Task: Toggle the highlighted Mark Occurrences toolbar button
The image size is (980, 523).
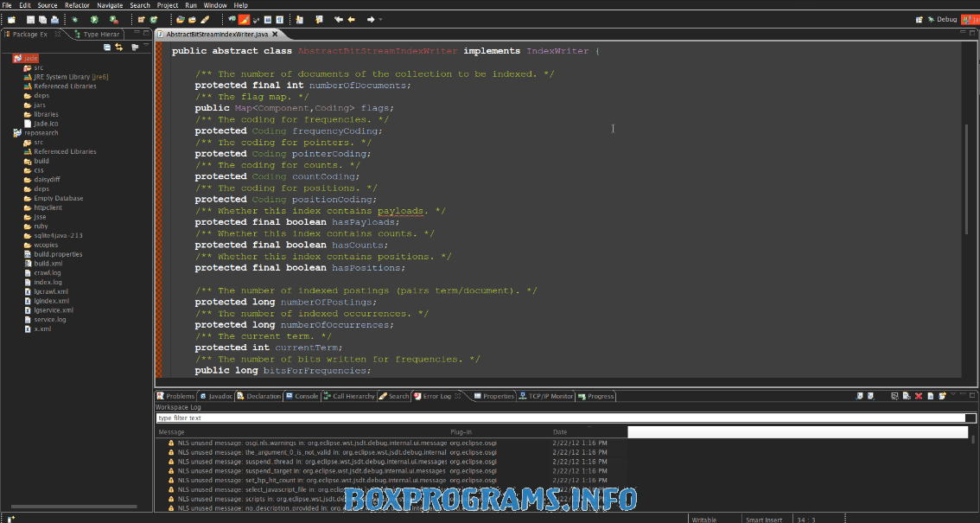Action: click(245, 19)
